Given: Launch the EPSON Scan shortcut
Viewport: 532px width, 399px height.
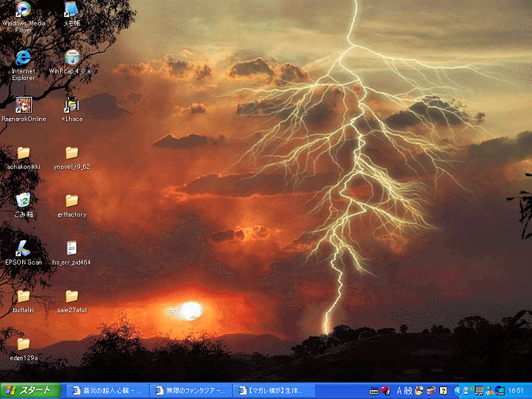Looking at the screenshot, I should tap(24, 253).
